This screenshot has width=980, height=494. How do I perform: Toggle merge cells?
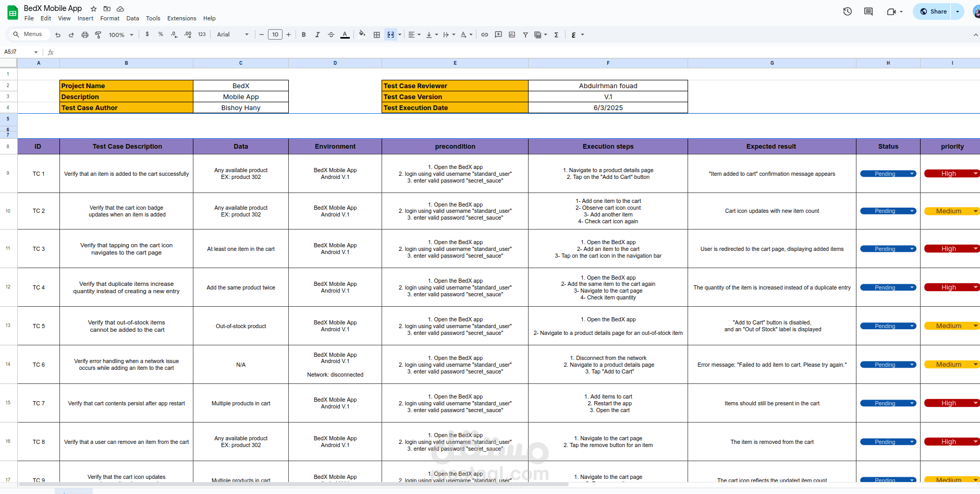[x=390, y=35]
